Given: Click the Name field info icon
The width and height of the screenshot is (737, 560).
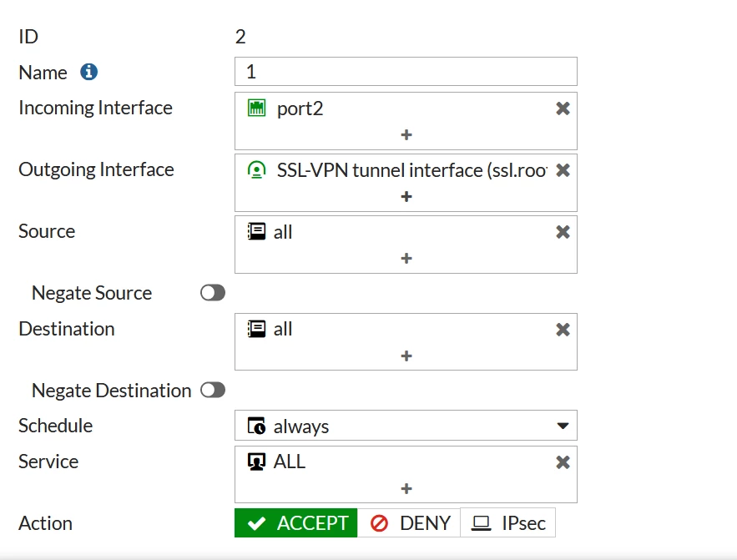Looking at the screenshot, I should pyautogui.click(x=88, y=72).
